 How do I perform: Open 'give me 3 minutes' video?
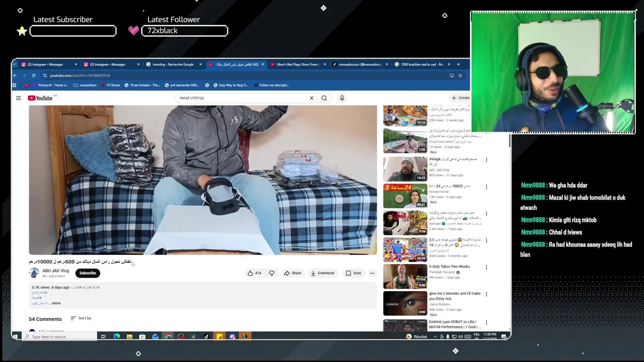pyautogui.click(x=454, y=296)
